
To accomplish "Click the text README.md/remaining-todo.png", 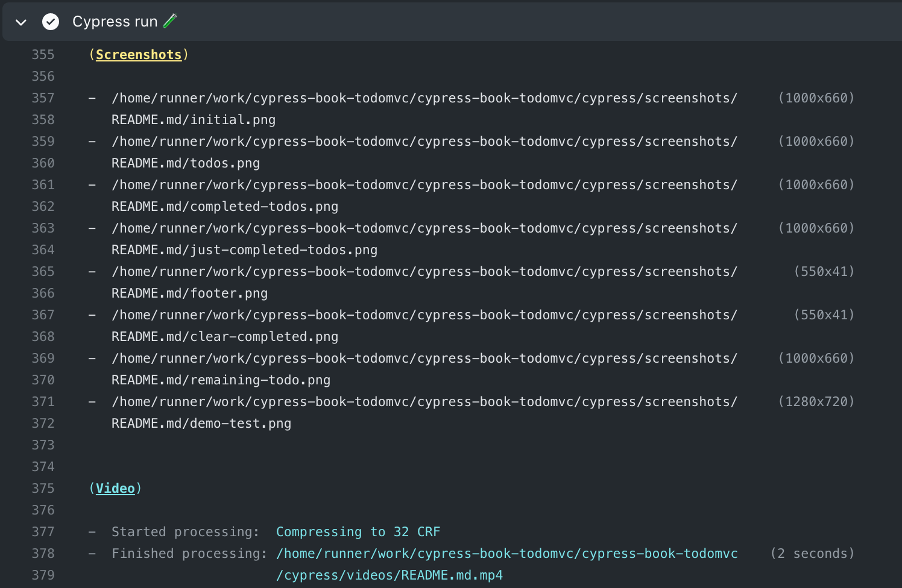I will click(x=221, y=380).
